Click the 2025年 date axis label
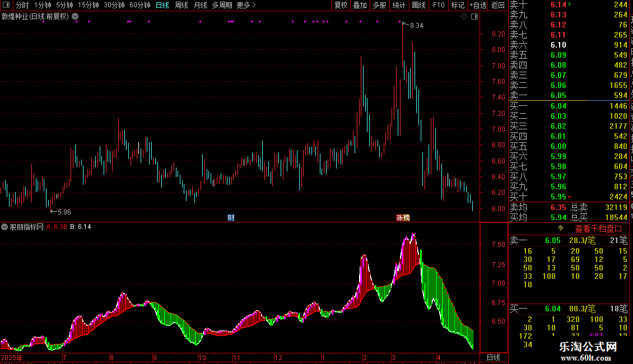 pos(12,357)
